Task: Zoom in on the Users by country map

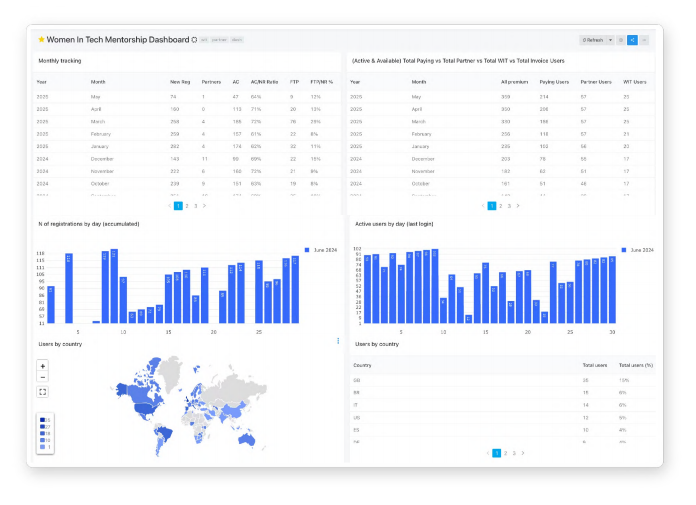Action: [x=43, y=366]
